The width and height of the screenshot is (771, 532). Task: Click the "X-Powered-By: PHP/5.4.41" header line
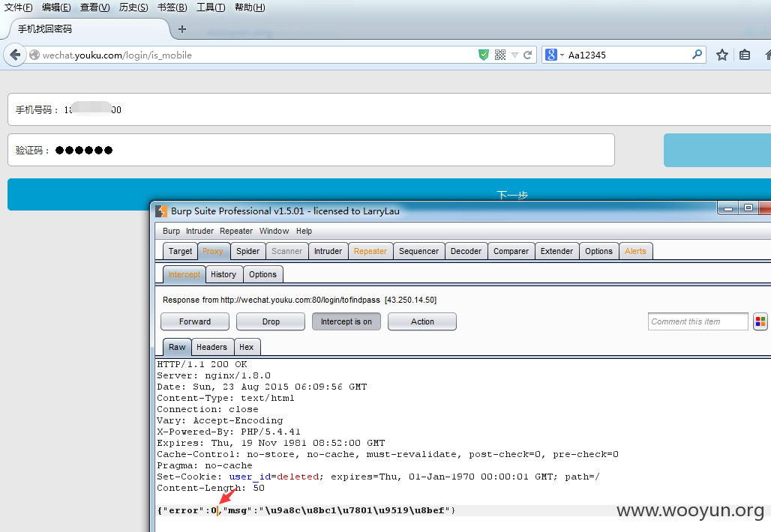pos(229,432)
